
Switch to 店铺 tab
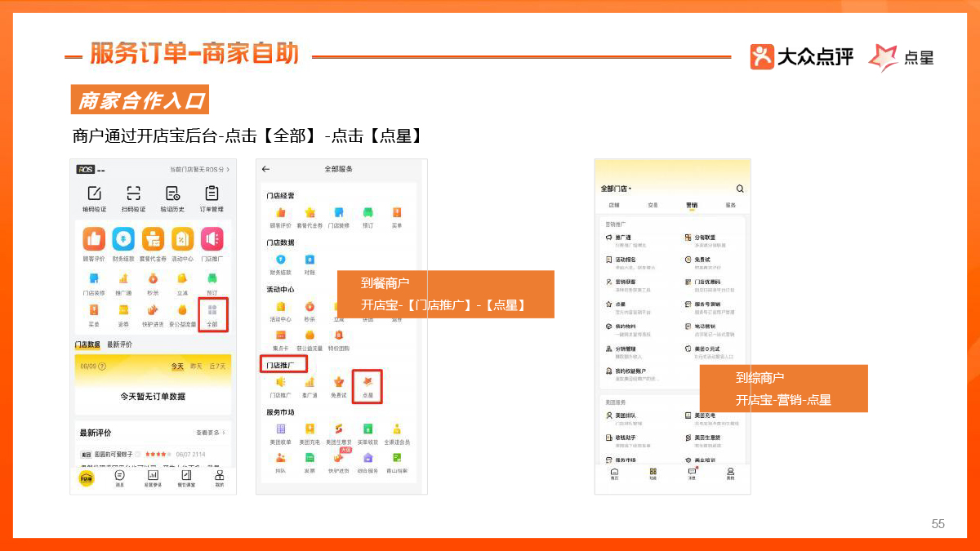click(x=614, y=206)
